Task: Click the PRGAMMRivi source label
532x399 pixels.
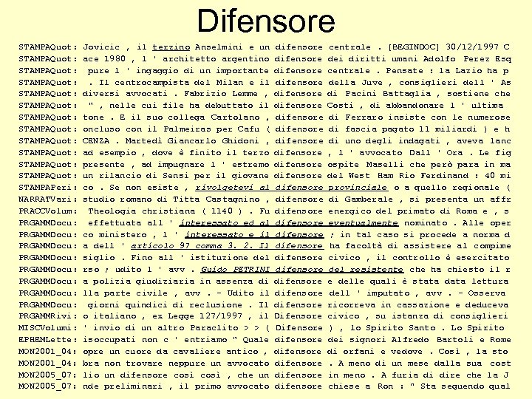Action: pyautogui.click(x=48, y=316)
